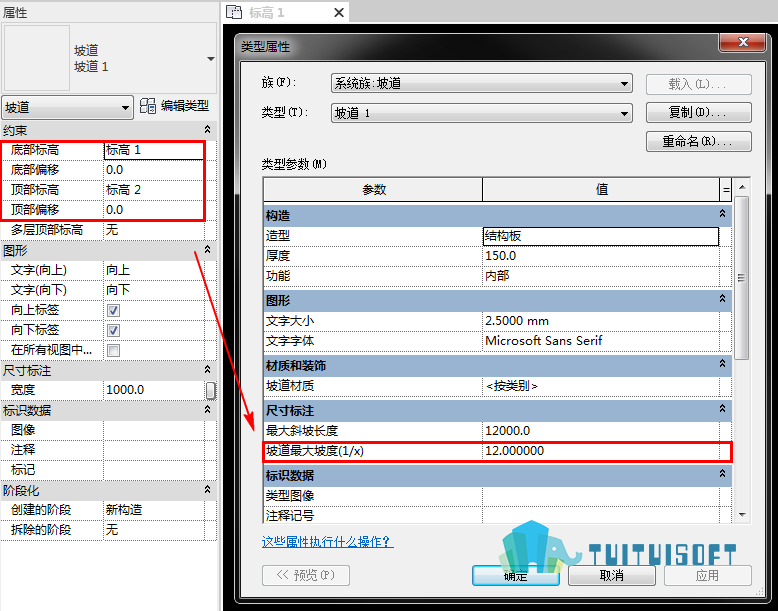The width and height of the screenshot is (778, 611).
Task: Click the 功能 value 内部
Action: pyautogui.click(x=600, y=276)
